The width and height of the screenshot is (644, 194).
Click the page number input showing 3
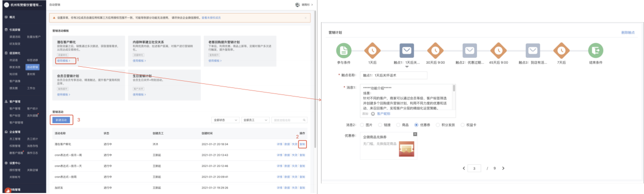pyautogui.click(x=474, y=168)
